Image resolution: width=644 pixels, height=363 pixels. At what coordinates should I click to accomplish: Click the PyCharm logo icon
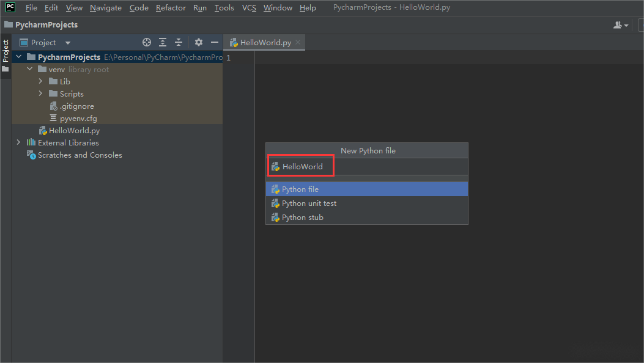pos(10,7)
